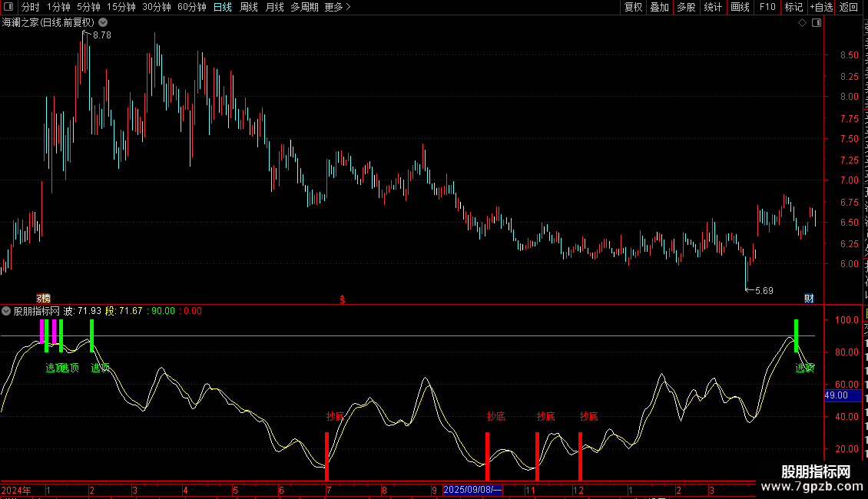
Task: Expand the 海澜之家 stock title dropdown
Action: click(103, 23)
